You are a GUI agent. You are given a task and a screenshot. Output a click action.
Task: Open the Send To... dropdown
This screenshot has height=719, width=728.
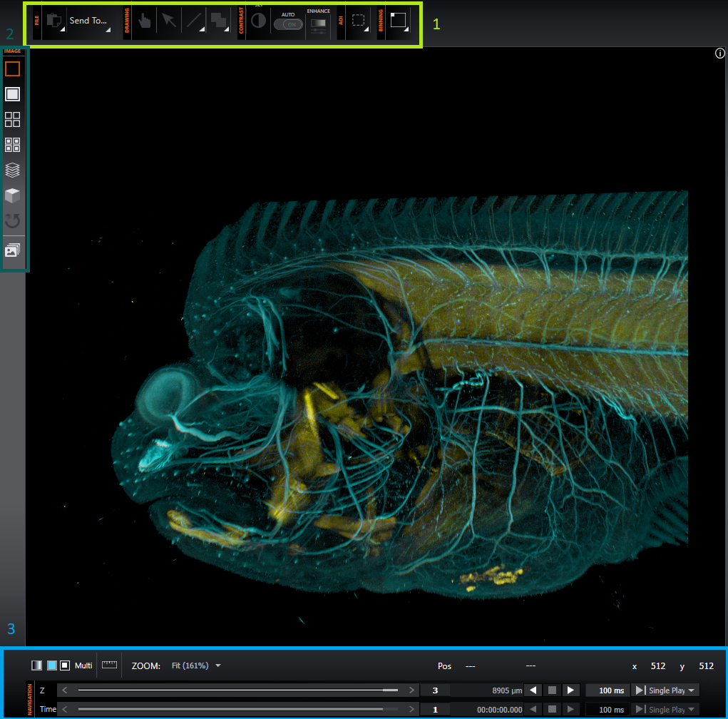pos(89,21)
